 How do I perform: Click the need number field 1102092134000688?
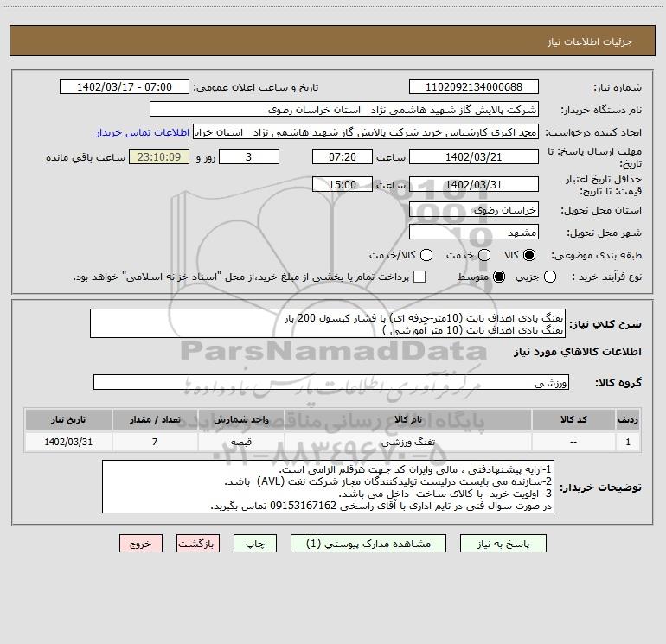(473, 87)
